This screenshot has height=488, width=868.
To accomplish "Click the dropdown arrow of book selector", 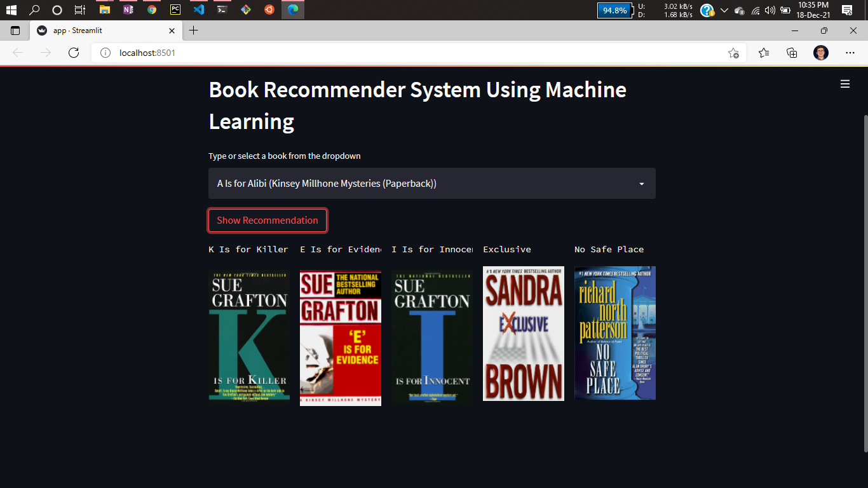I will 642,184.
